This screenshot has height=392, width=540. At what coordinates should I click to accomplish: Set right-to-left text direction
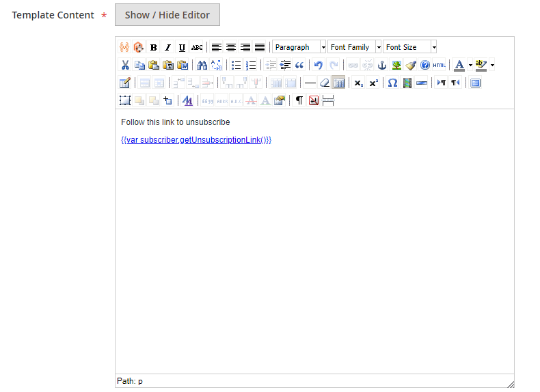(x=456, y=83)
